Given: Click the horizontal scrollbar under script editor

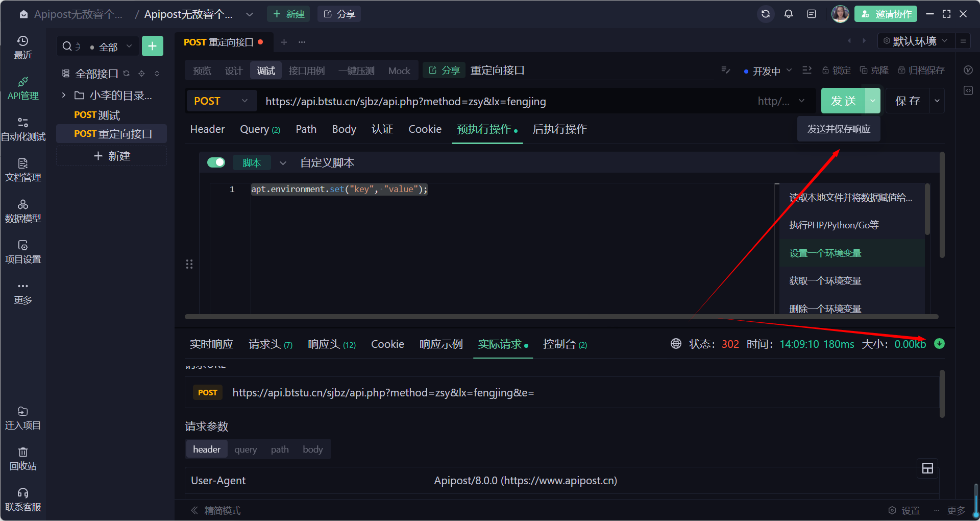Looking at the screenshot, I should coord(561,317).
